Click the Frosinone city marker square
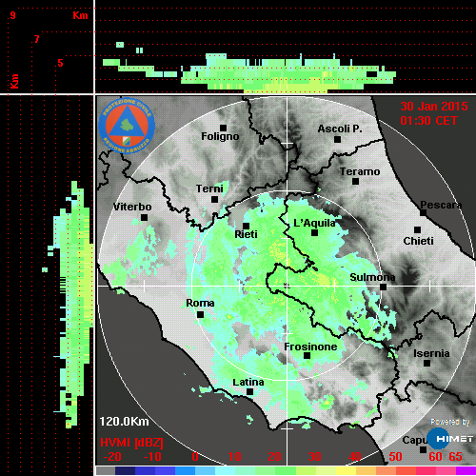 tap(307, 356)
